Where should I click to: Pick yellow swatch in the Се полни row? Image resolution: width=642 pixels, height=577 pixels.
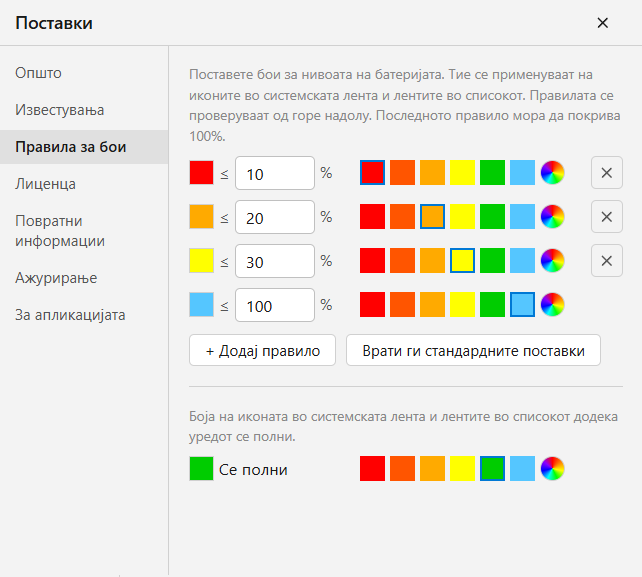[x=462, y=468]
